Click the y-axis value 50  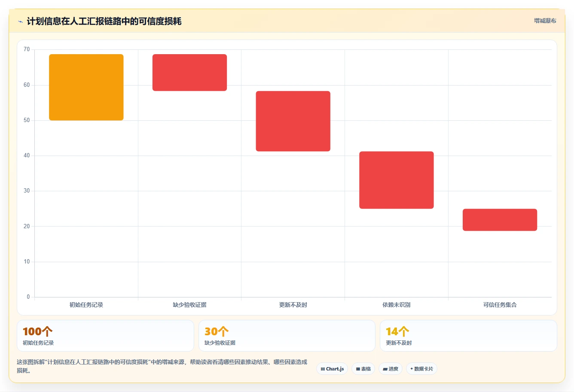tap(27, 120)
